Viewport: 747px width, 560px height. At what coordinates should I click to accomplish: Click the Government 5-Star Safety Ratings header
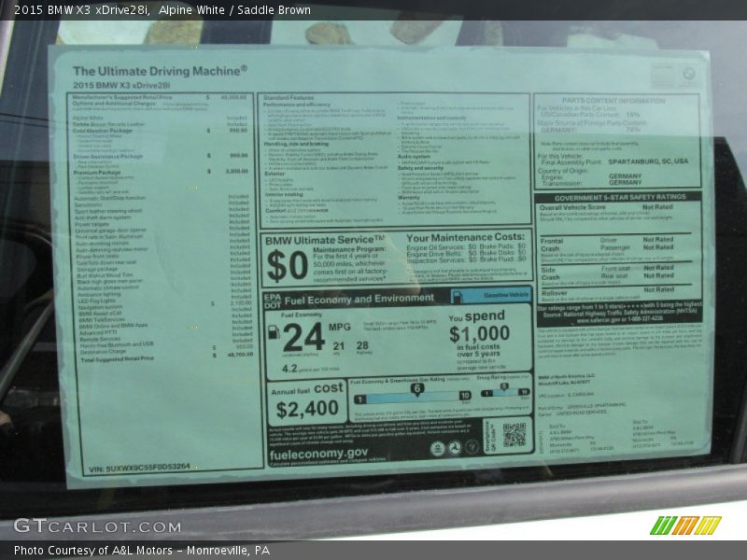tap(619, 197)
